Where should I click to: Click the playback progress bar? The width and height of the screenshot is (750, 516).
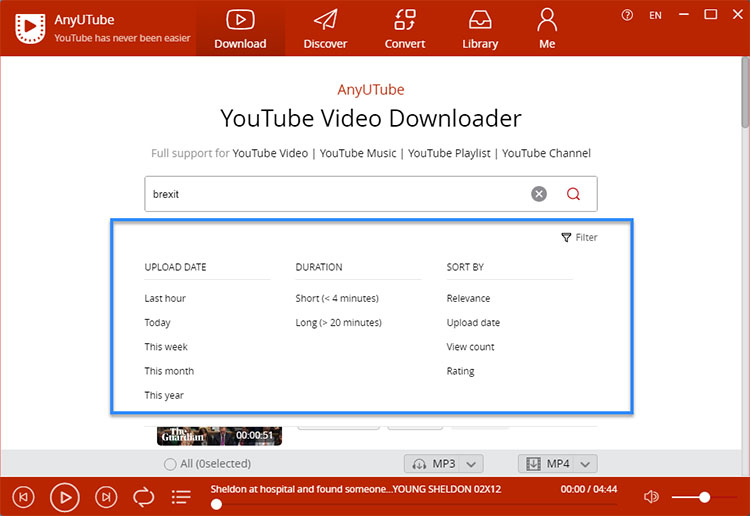click(x=414, y=505)
